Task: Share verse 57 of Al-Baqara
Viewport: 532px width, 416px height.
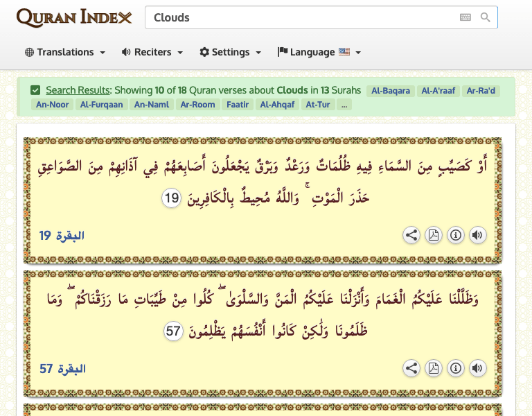Action: click(x=411, y=368)
